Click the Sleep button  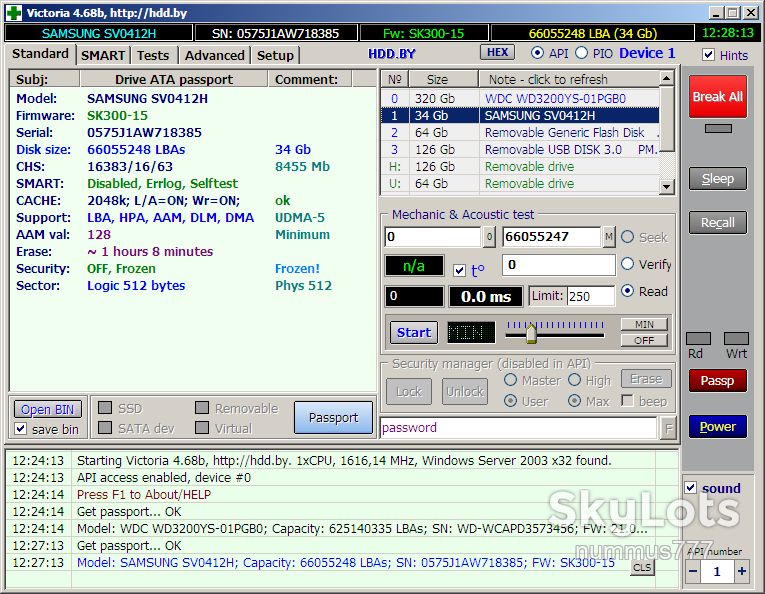pyautogui.click(x=718, y=179)
